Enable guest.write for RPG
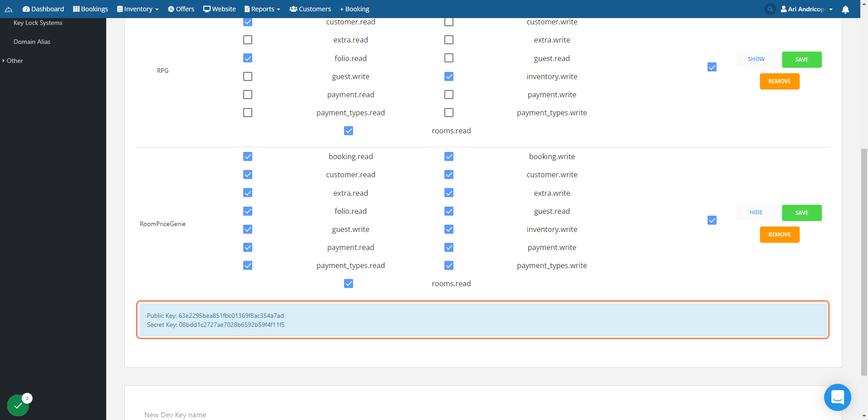 tap(248, 76)
